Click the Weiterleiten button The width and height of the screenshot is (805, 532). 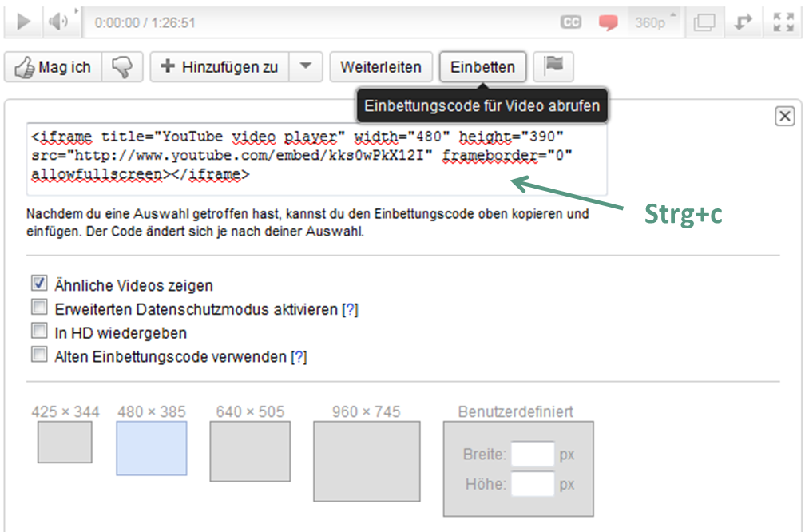click(x=381, y=67)
